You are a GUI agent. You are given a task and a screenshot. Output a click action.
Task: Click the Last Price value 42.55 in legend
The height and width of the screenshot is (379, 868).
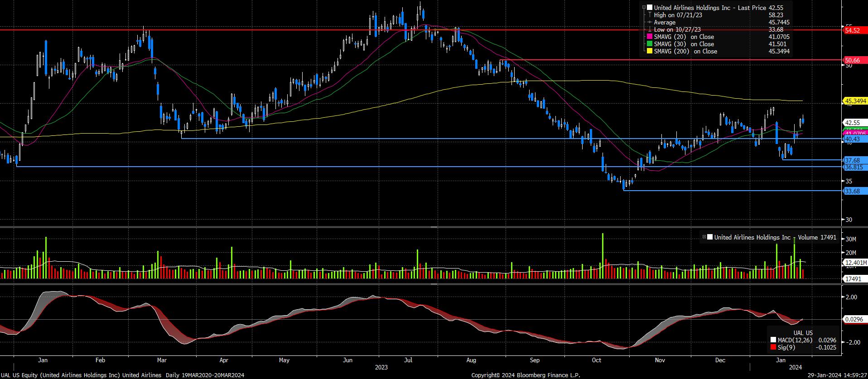(776, 7)
